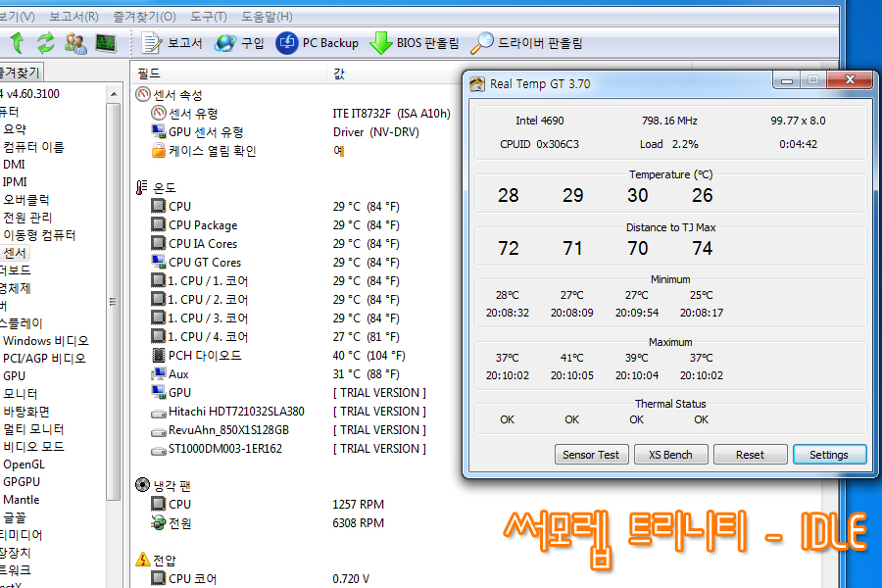Image resolution: width=882 pixels, height=588 pixels.
Task: Open Settings in Real Temp
Action: 829,455
